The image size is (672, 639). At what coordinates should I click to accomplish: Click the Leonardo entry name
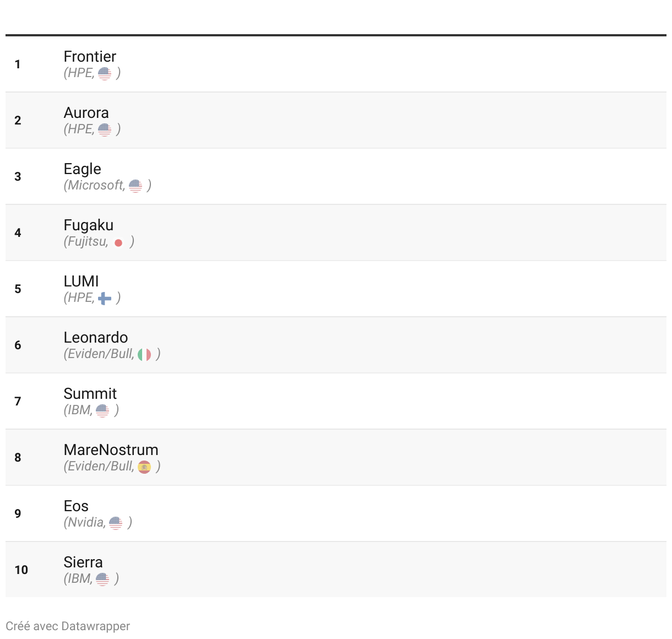click(96, 338)
